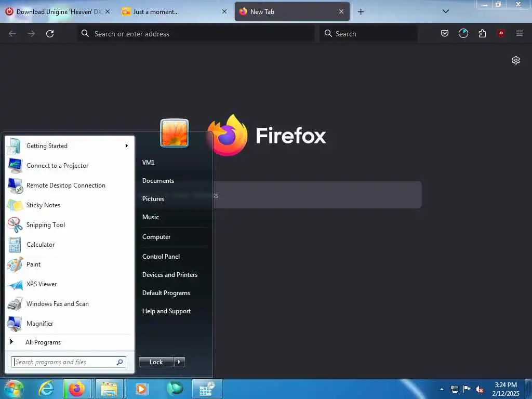
Task: Click the taskbar clock showing 3:24 PM
Action: pos(506,389)
